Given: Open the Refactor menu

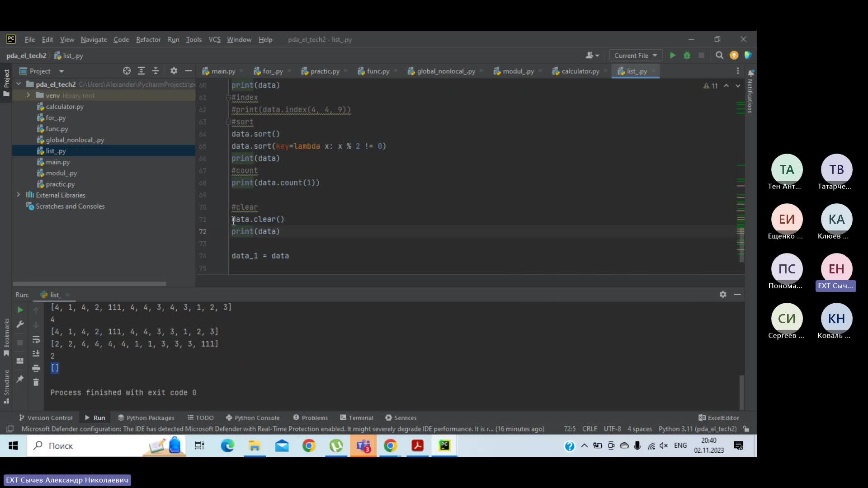Looking at the screenshot, I should click(148, 40).
